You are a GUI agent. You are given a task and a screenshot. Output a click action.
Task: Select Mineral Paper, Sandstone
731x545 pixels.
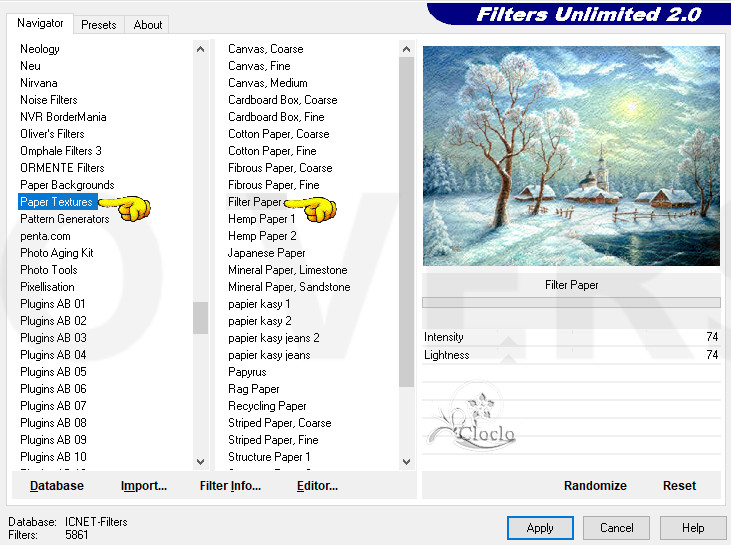(x=289, y=287)
